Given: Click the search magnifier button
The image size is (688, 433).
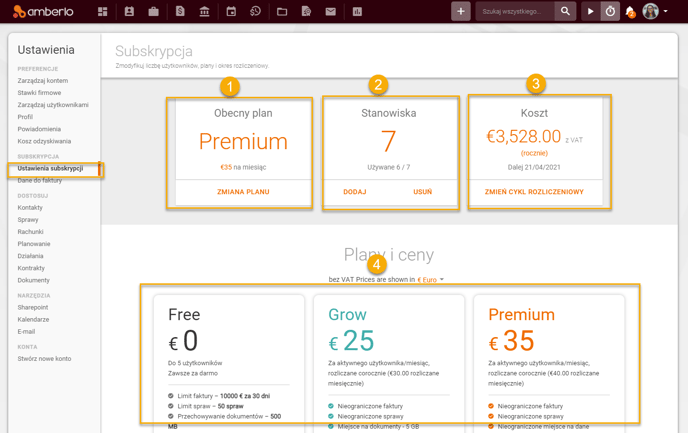Looking at the screenshot, I should 565,12.
